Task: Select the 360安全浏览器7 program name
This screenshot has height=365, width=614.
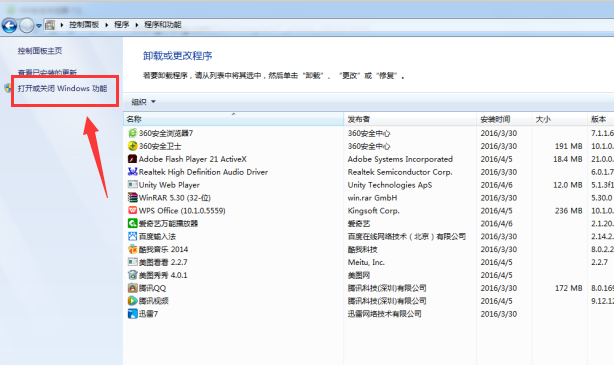Action: (166, 133)
